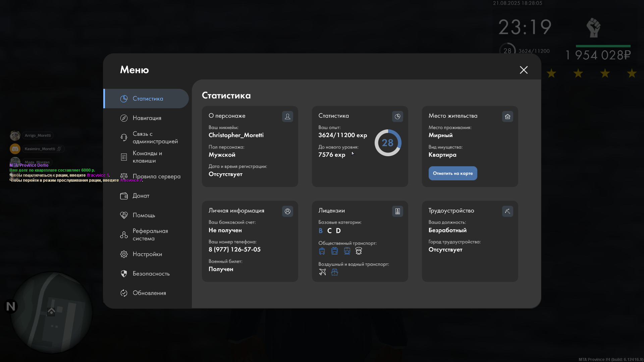This screenshot has height=362, width=644.
Task: Click the level 28 progress ring
Action: (388, 143)
